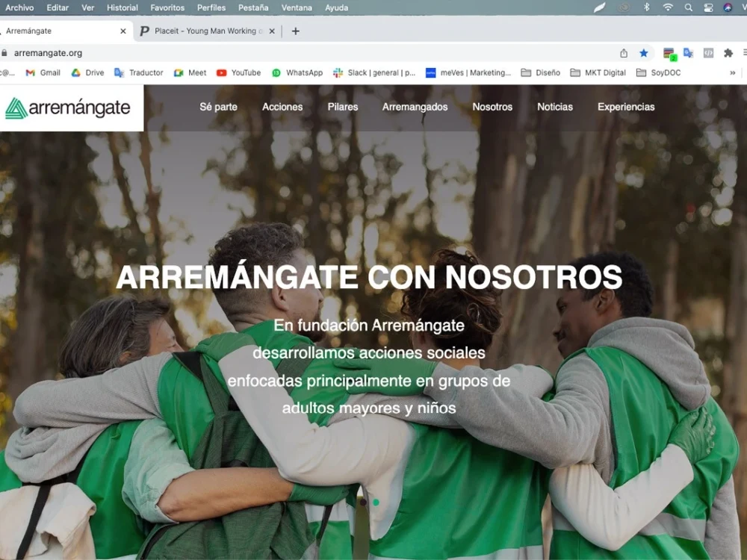Open the Archivo menu
Viewport: 747px width, 560px height.
(x=19, y=7)
